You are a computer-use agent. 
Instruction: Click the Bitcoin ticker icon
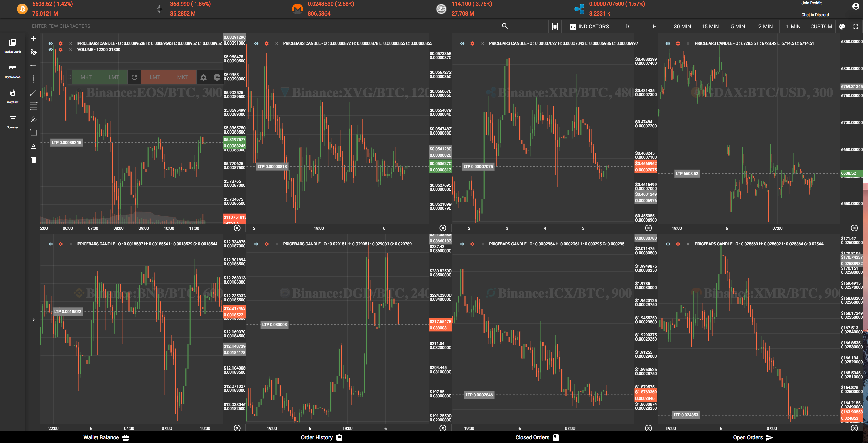[22, 9]
